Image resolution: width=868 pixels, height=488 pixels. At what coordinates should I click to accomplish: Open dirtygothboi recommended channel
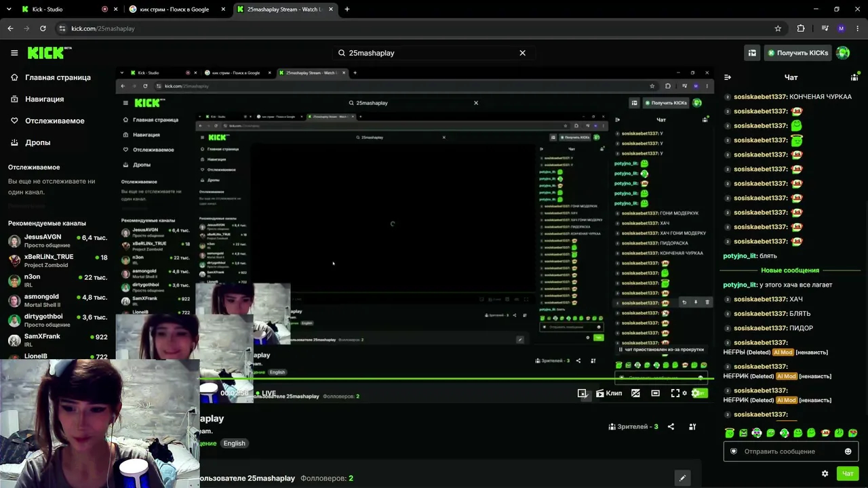(58, 320)
